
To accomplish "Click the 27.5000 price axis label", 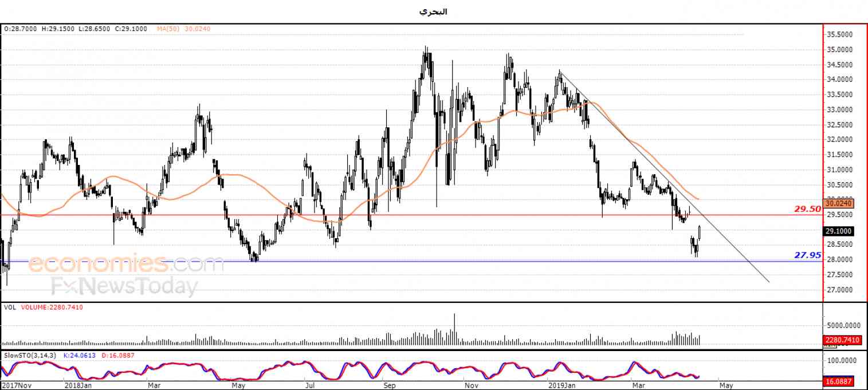I will [x=840, y=275].
